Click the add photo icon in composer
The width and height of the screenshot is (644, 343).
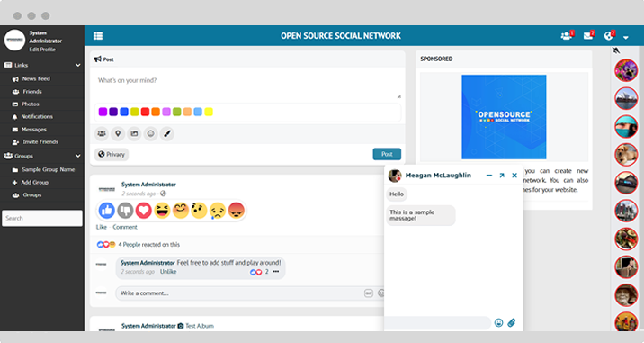[134, 133]
